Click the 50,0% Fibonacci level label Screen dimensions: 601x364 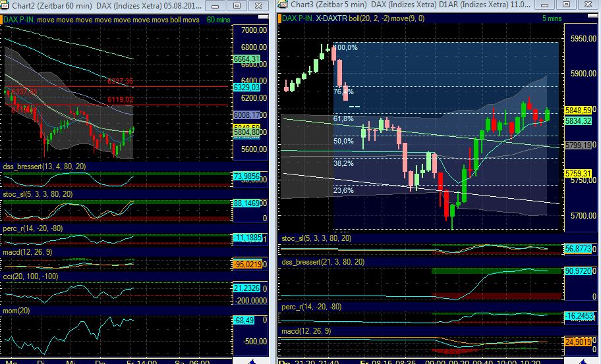coord(343,141)
